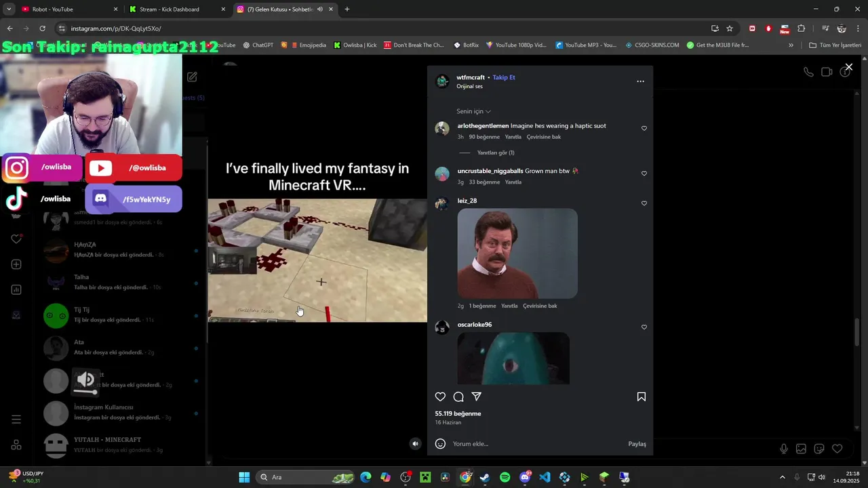This screenshot has height=488, width=868.
Task: Like leiz_28's comment
Action: [x=644, y=203]
